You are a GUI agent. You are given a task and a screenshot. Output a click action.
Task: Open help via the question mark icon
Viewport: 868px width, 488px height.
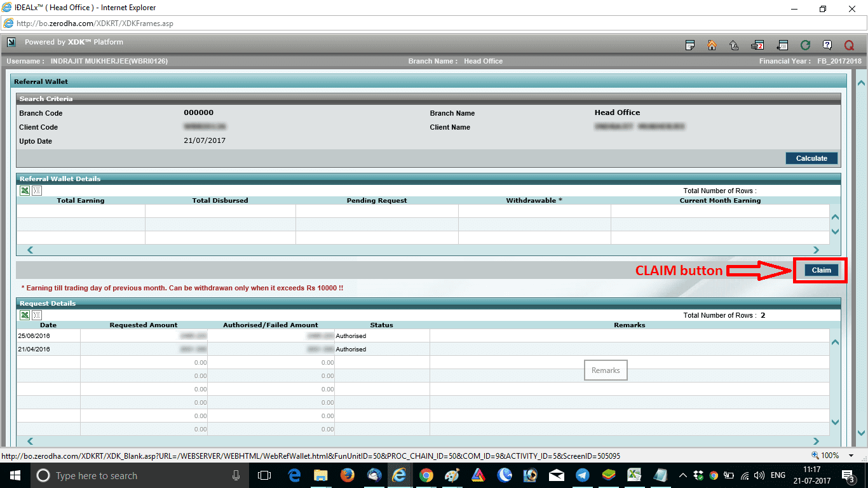(827, 45)
